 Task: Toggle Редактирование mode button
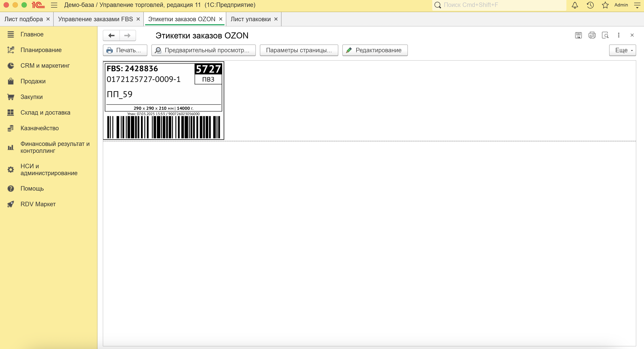tap(375, 50)
